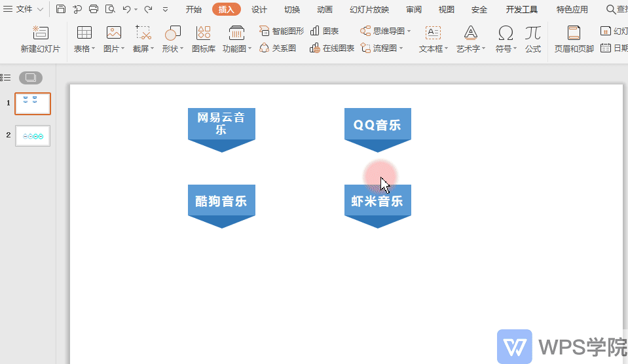Select slide 2 thumbnail
The width and height of the screenshot is (628, 364).
[33, 136]
